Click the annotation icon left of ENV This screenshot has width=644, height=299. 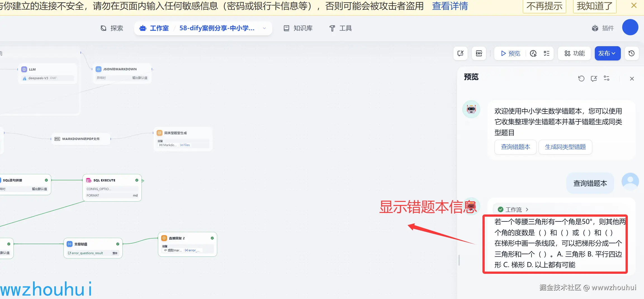pos(460,53)
